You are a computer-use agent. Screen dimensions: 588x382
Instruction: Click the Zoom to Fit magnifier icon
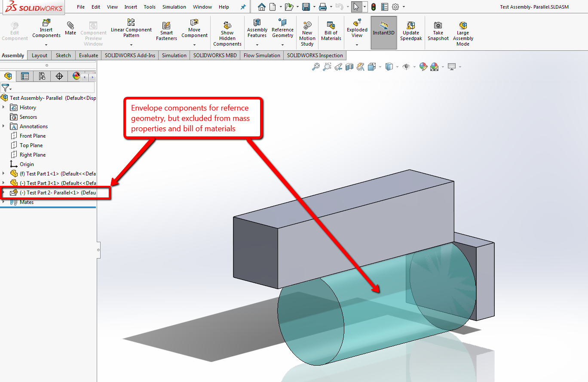(315, 67)
